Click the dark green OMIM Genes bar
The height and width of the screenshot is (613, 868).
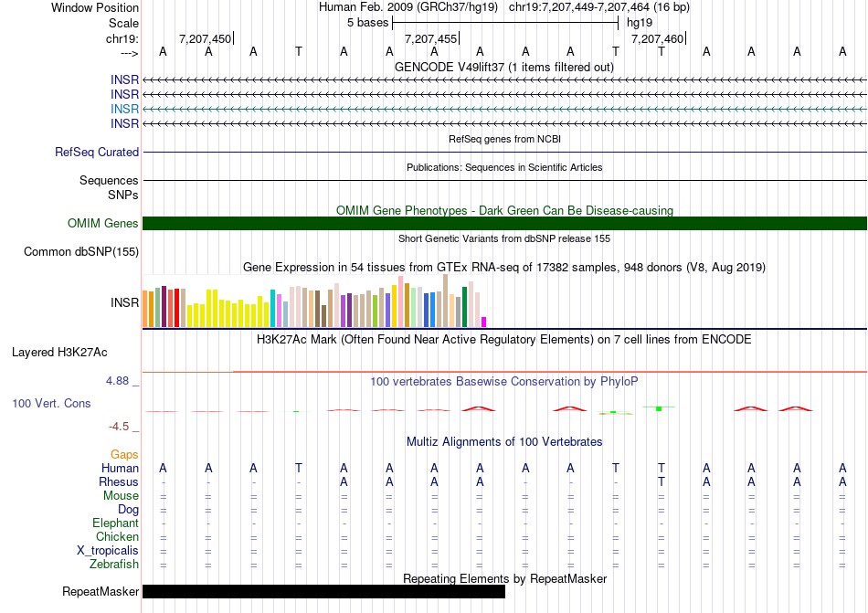coord(504,224)
